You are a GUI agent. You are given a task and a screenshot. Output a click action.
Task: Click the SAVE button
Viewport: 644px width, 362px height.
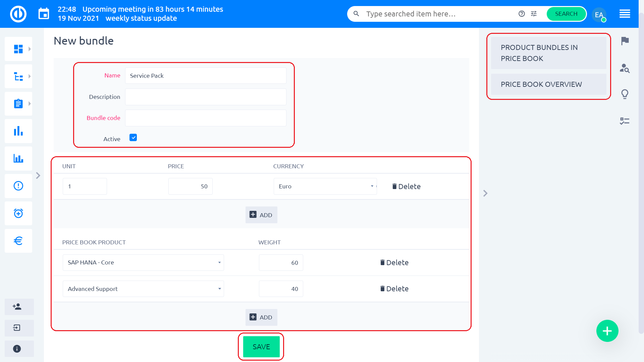pyautogui.click(x=261, y=347)
